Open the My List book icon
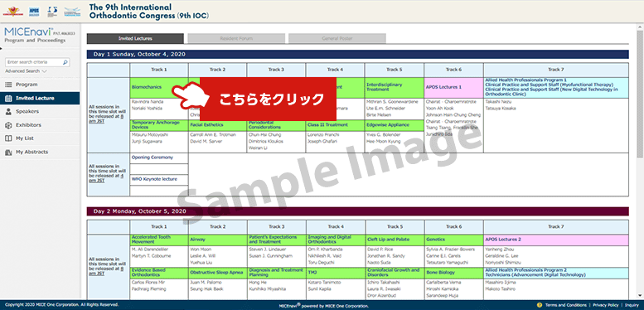 tap(8, 138)
